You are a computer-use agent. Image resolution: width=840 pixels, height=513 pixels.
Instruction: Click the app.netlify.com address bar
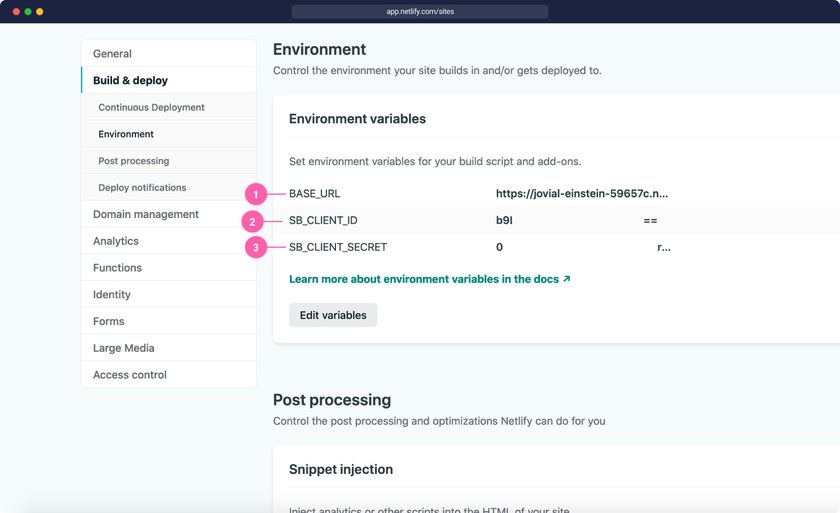pyautogui.click(x=420, y=12)
